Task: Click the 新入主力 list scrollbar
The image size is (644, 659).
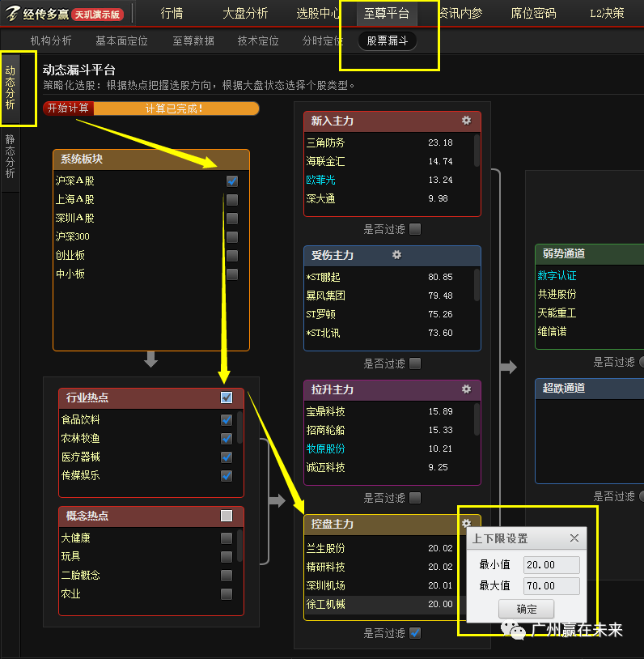Action: [x=477, y=150]
